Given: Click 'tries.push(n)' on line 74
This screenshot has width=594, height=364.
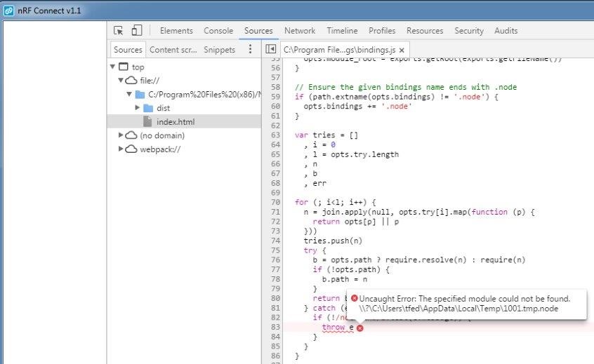Looking at the screenshot, I should tap(333, 241).
